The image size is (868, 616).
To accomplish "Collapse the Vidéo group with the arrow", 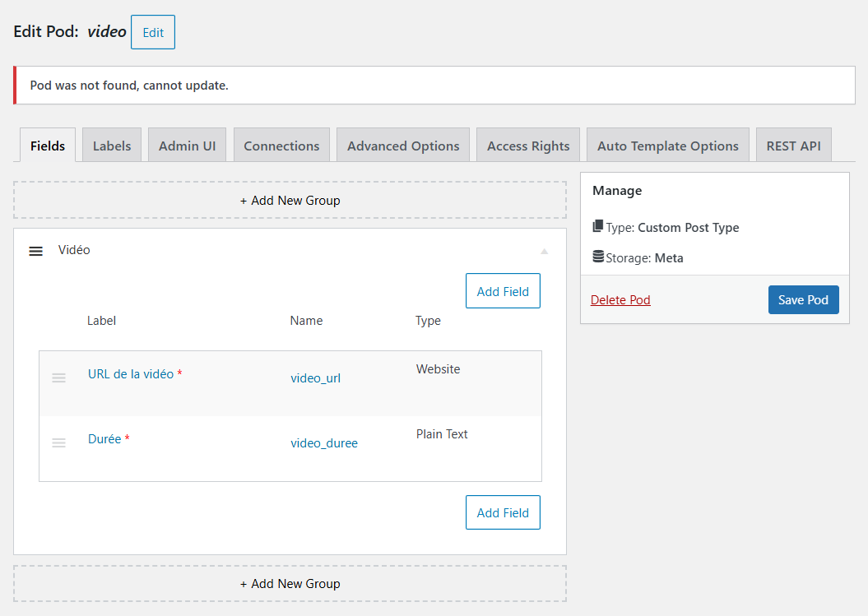I will (x=544, y=252).
